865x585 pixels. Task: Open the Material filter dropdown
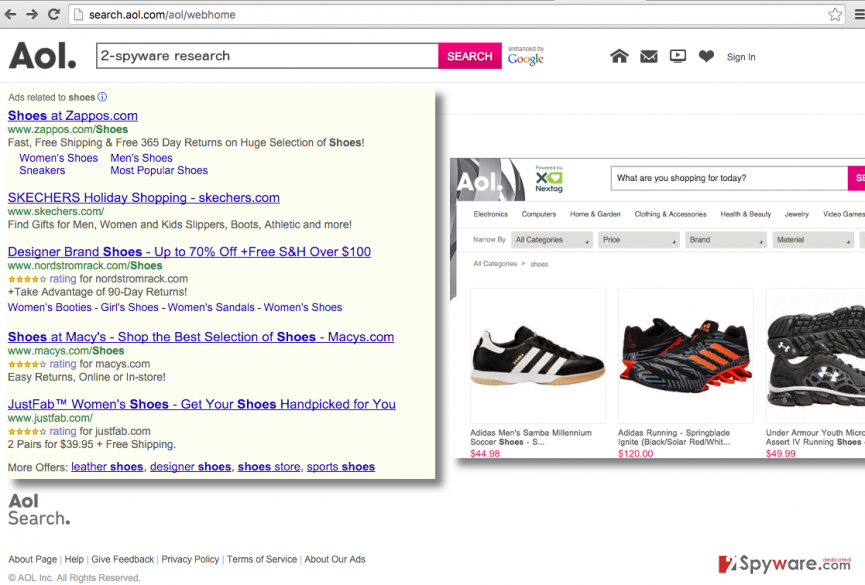tap(813, 240)
